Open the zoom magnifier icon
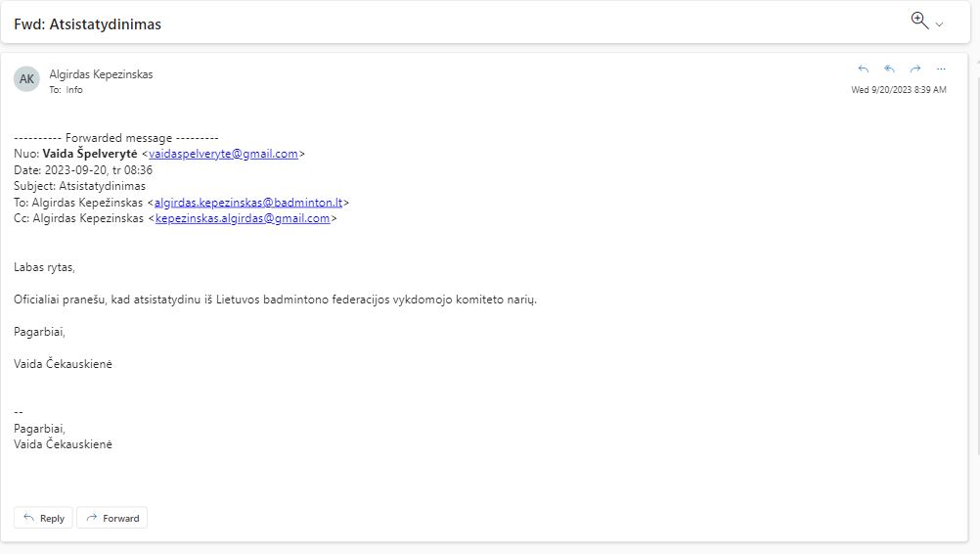The height and width of the screenshot is (554, 980). pos(919,21)
